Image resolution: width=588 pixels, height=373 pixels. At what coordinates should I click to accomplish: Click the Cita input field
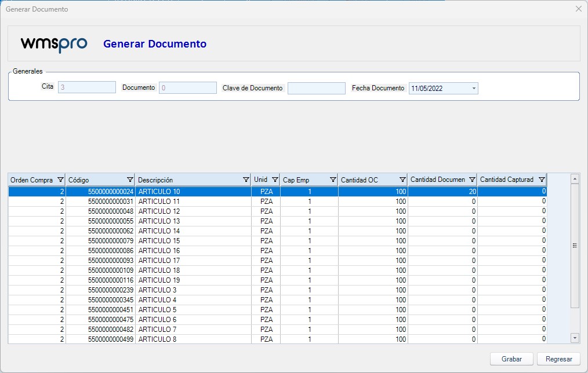click(x=87, y=87)
